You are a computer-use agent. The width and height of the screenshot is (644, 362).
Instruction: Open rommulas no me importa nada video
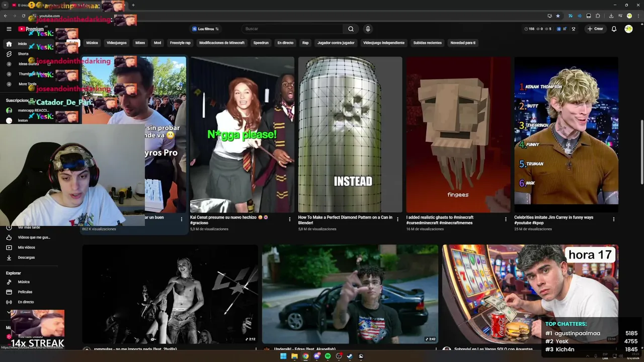[x=170, y=294]
